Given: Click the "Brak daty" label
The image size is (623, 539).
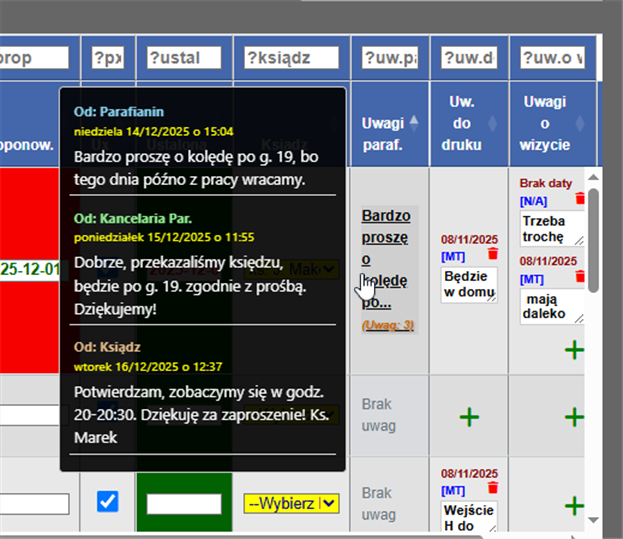Looking at the screenshot, I should coord(546,183).
